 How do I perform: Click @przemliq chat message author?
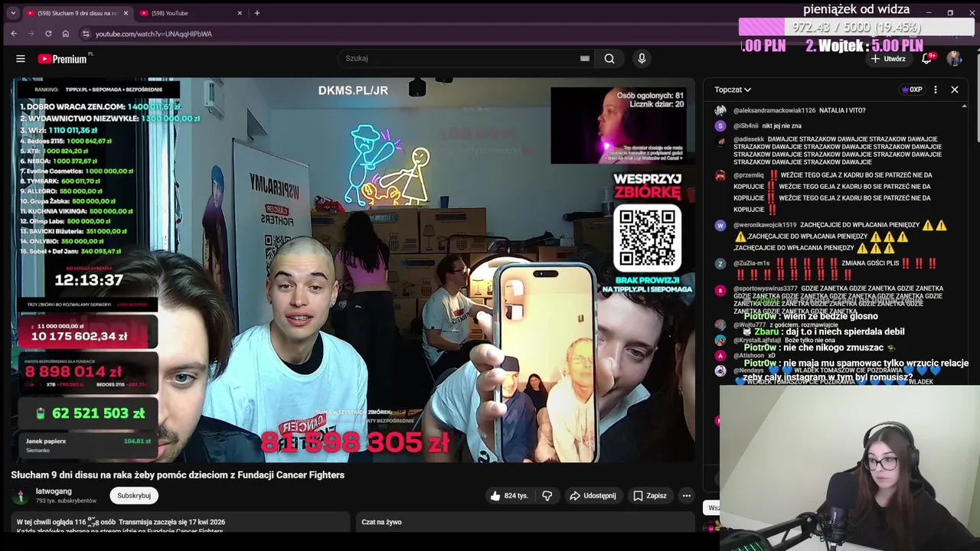pos(748,175)
